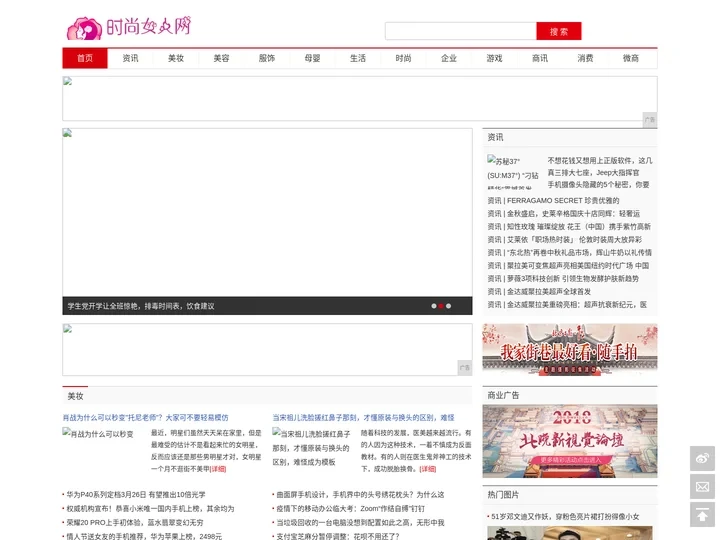Open headline 肖战为什么可以秒变“托尼老师”
The width and height of the screenshot is (720, 540).
[146, 417]
